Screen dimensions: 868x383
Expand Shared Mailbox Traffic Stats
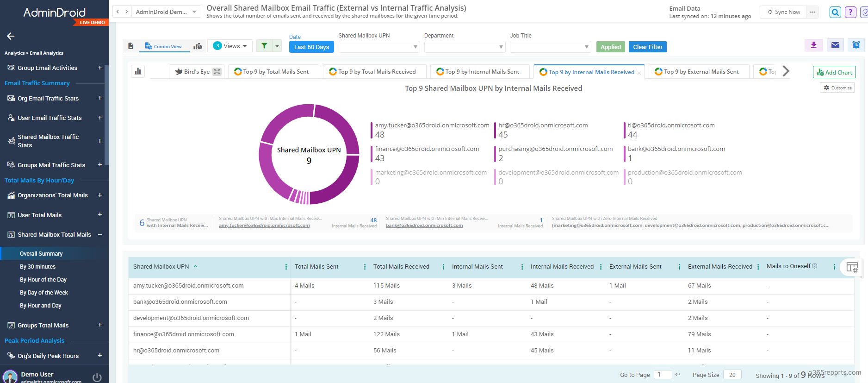[x=99, y=141]
